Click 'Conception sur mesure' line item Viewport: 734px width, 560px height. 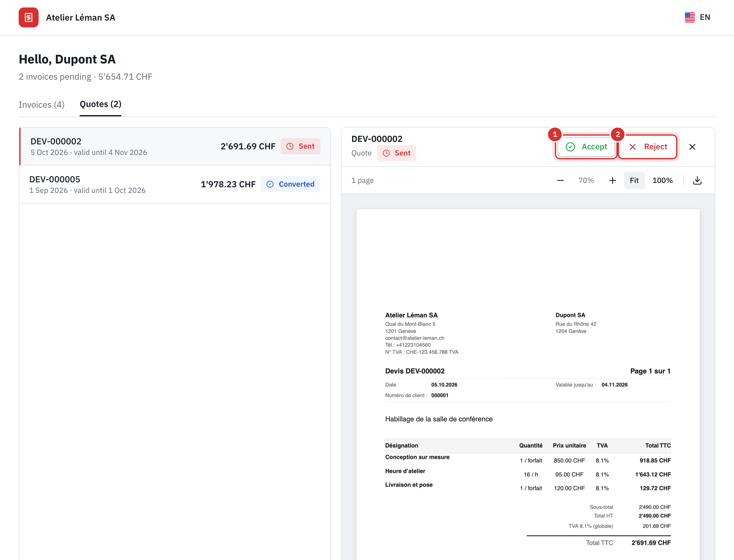[x=417, y=457]
